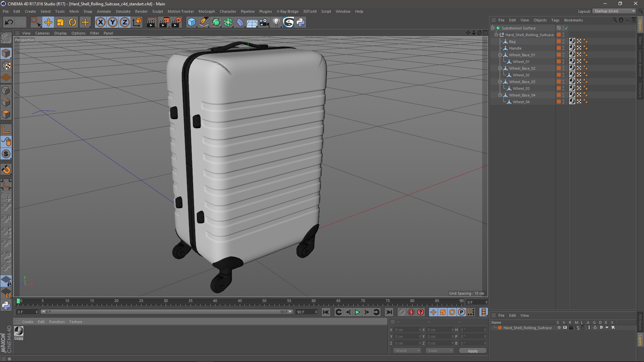Click the light bulb Light icon
The height and width of the screenshot is (362, 644).
click(x=276, y=22)
